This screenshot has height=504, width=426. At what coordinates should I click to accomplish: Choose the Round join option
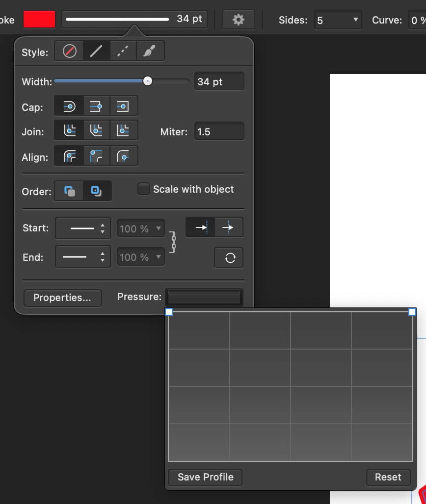[69, 130]
